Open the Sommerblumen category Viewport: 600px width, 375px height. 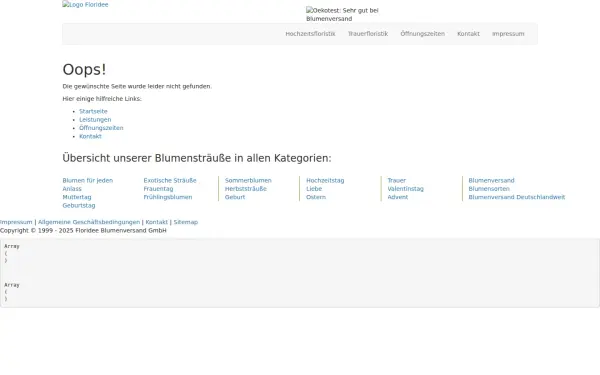(248, 181)
